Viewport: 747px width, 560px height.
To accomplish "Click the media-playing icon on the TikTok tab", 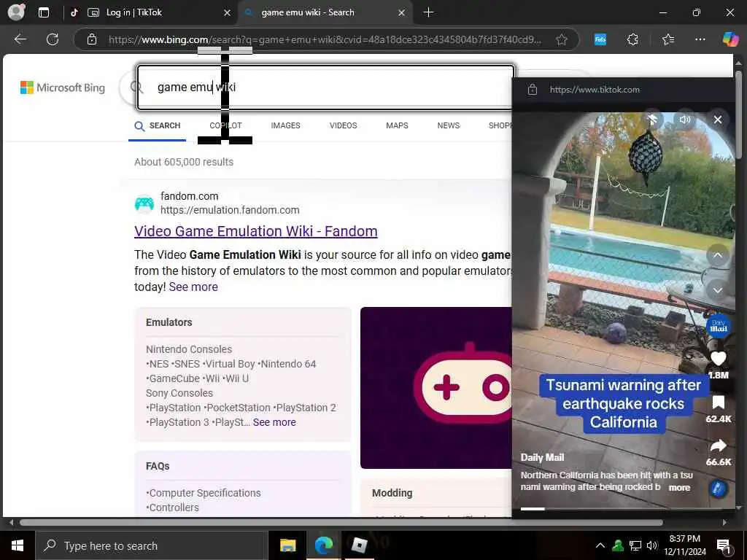I will [x=93, y=12].
